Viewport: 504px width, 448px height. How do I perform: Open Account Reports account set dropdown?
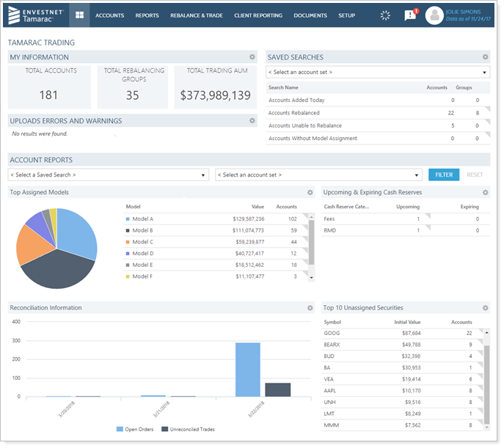point(318,175)
